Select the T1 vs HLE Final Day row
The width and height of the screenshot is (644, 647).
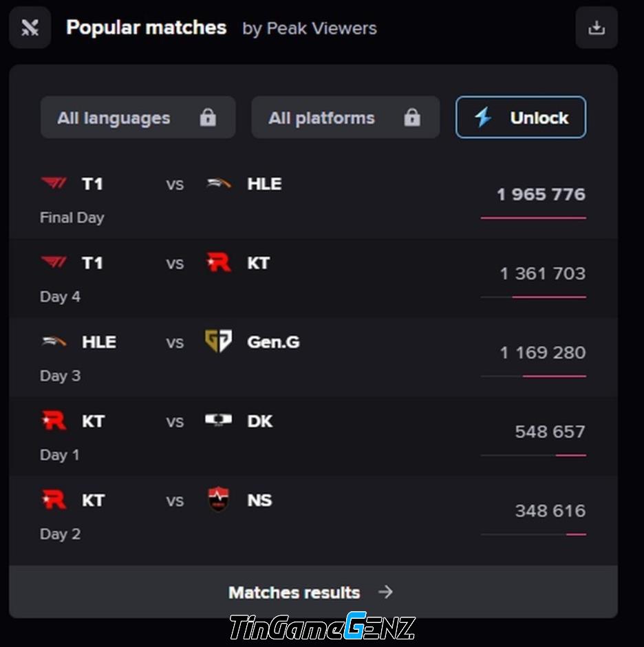coord(313,200)
